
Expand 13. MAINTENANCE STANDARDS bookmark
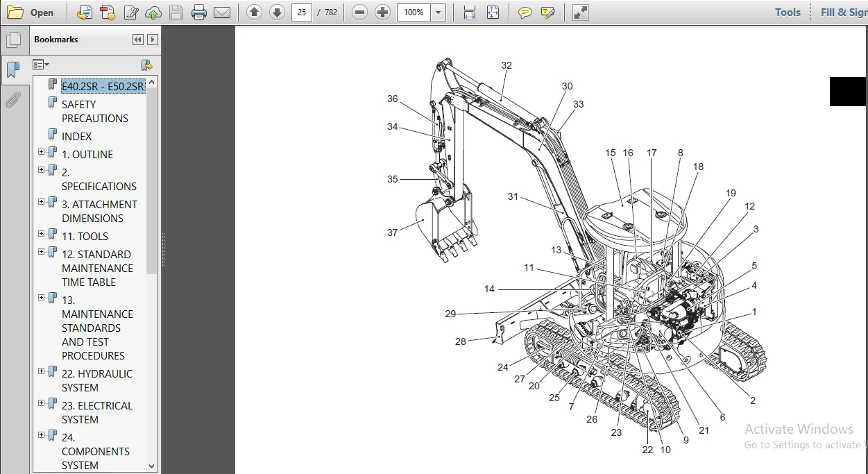(x=41, y=298)
